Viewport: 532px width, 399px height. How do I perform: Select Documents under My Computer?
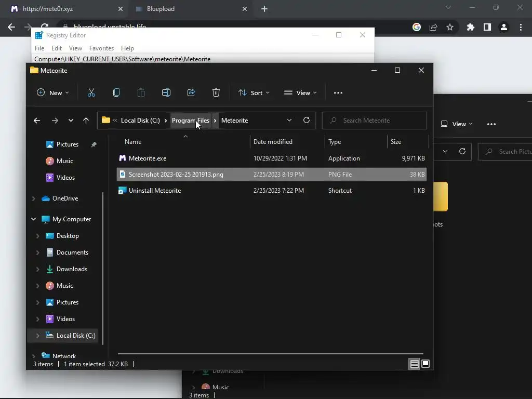(67, 252)
